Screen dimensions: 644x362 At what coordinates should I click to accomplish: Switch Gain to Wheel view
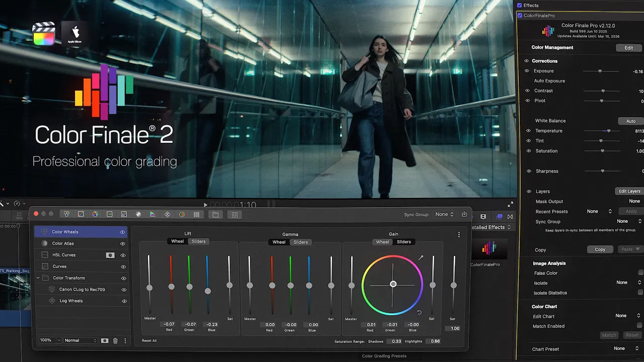pos(382,242)
